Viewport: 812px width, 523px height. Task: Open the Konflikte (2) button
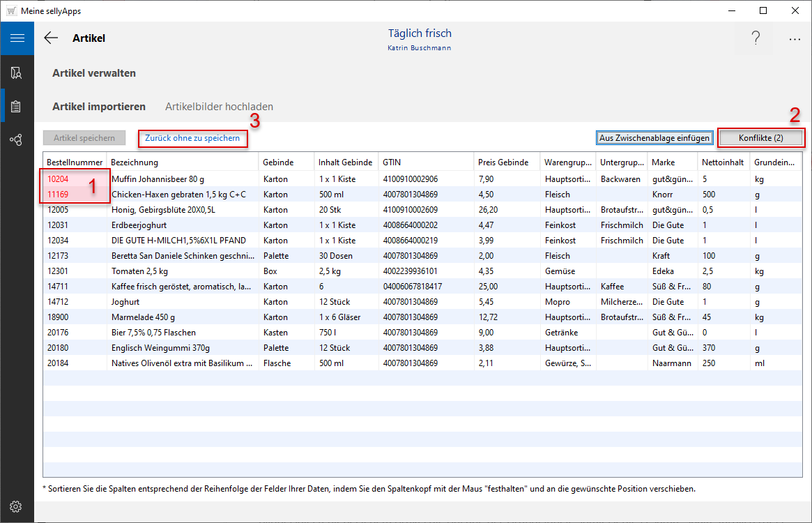(x=760, y=138)
